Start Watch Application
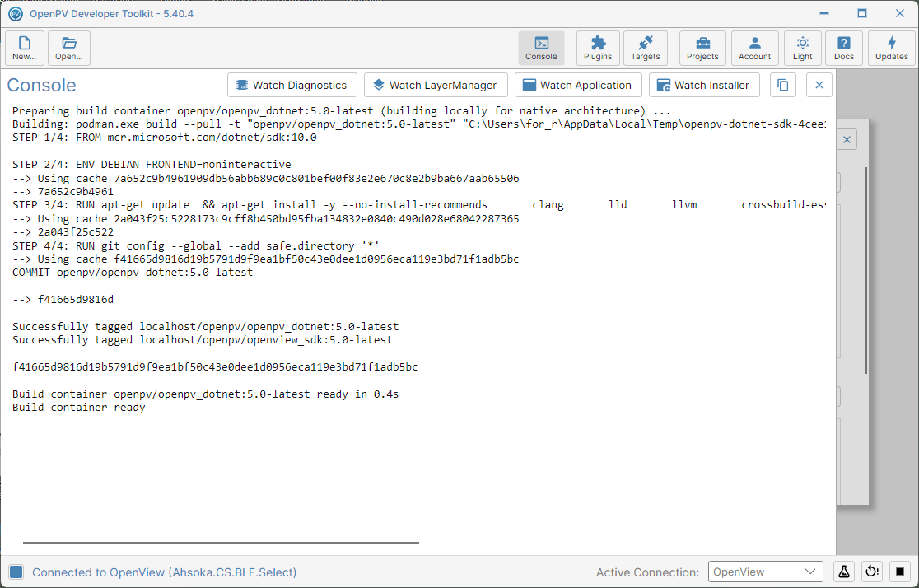The height and width of the screenshot is (588, 919). pos(578,85)
